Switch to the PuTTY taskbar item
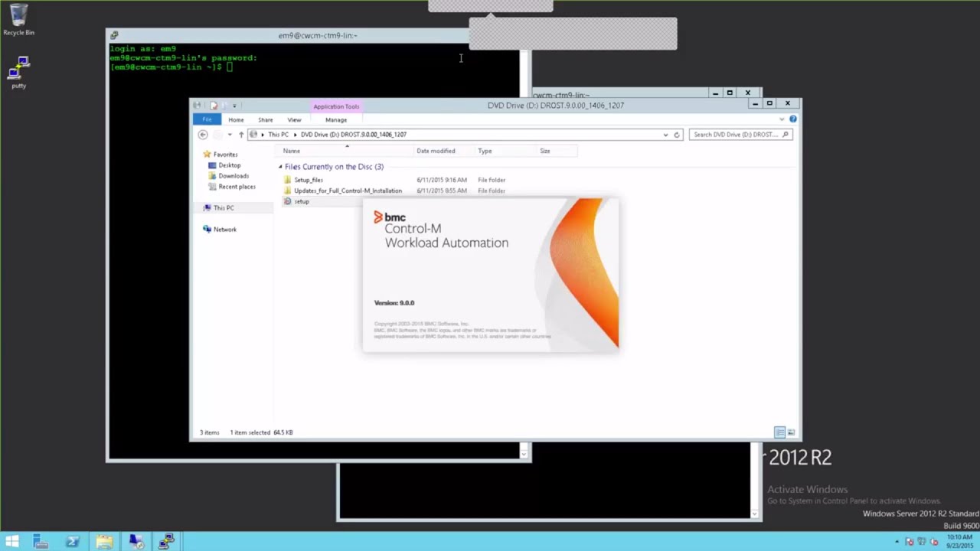The width and height of the screenshot is (980, 551). coord(167,541)
